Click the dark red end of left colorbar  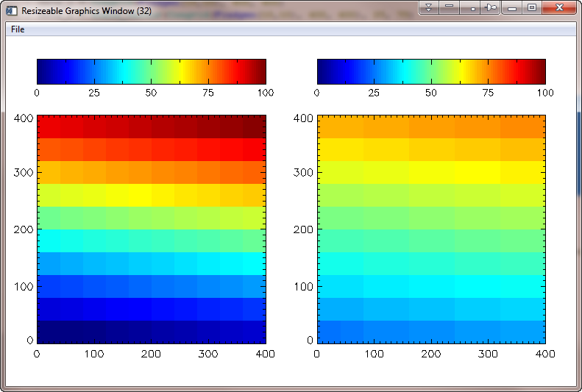[259, 71]
